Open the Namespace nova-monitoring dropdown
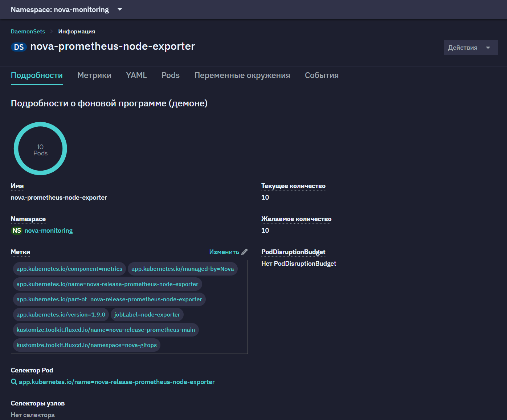 tap(66, 9)
